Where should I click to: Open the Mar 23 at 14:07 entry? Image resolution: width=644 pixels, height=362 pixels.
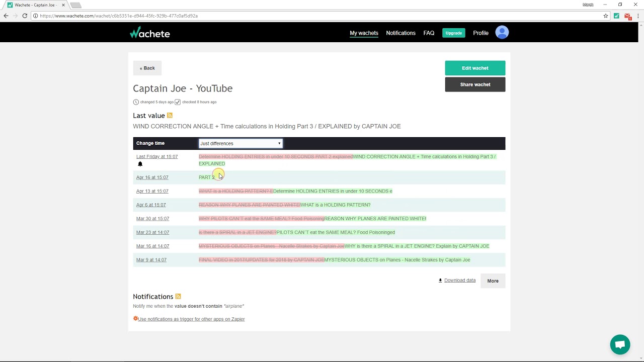coord(152,232)
